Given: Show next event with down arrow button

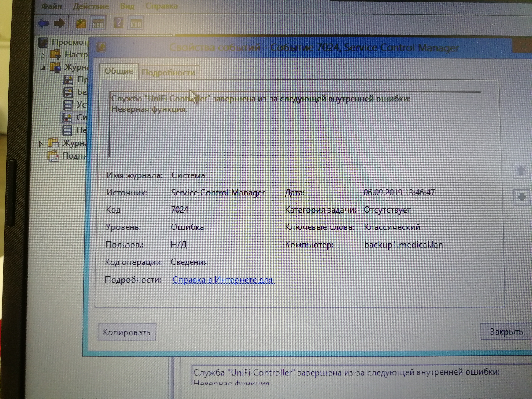Looking at the screenshot, I should point(521,197).
